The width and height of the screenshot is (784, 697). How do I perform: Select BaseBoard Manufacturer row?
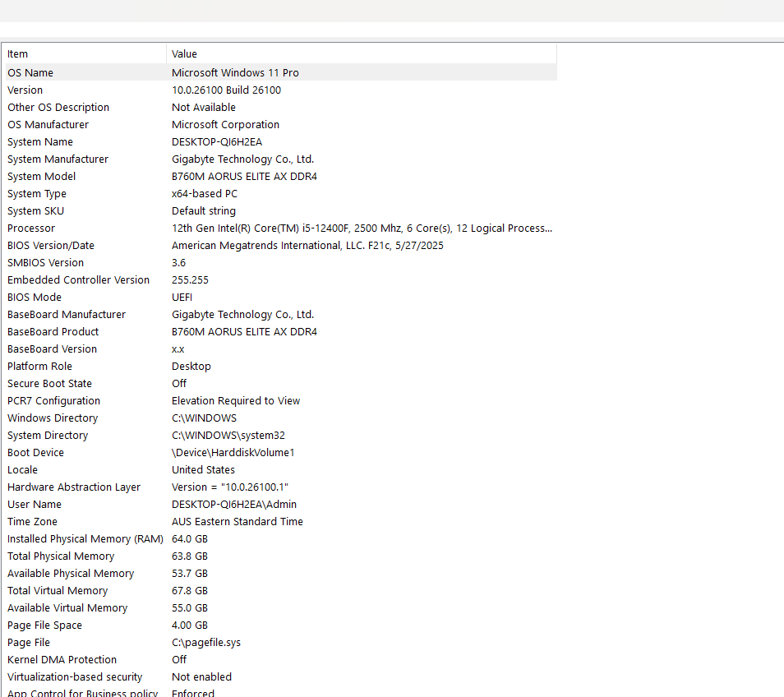(x=281, y=314)
